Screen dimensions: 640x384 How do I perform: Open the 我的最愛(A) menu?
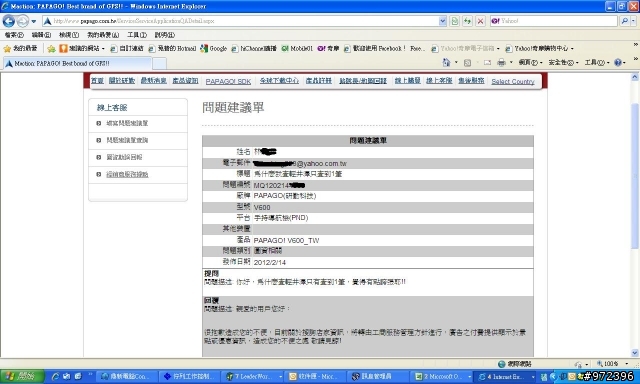[x=103, y=35]
